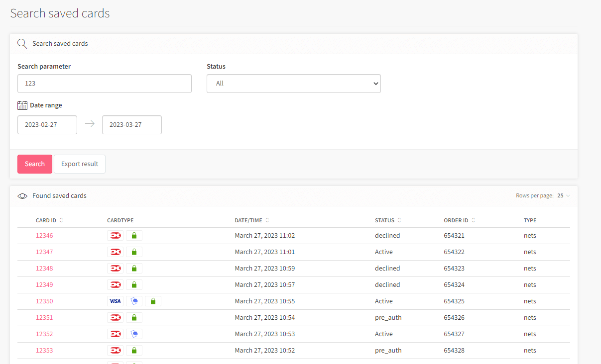Click the Dankort icon on card 12346
This screenshot has height=364, width=601.
115,235
